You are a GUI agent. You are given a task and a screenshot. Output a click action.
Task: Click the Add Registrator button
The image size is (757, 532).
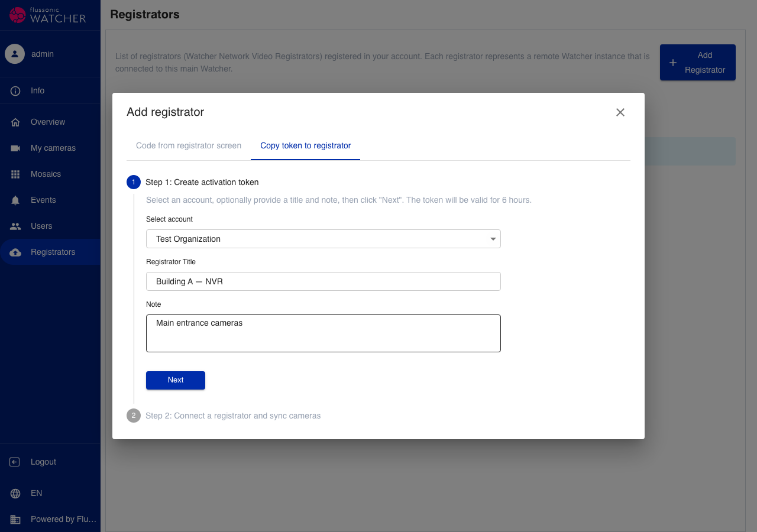(698, 63)
